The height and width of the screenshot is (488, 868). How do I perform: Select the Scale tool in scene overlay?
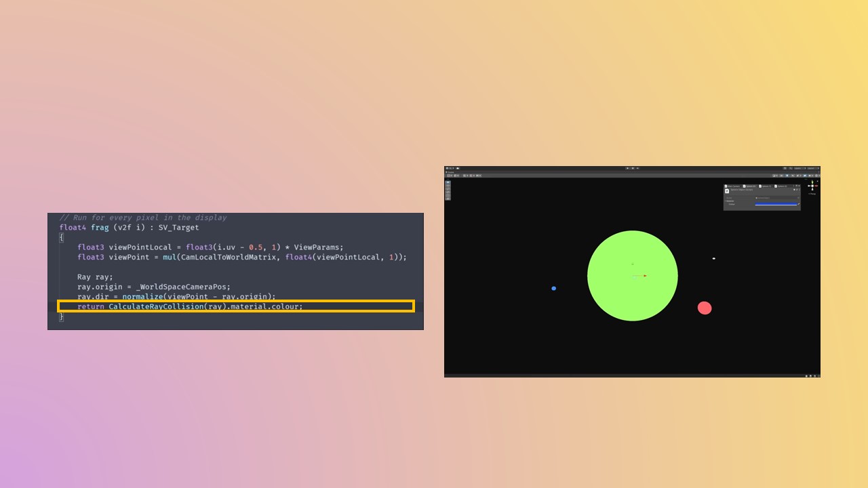(x=448, y=192)
